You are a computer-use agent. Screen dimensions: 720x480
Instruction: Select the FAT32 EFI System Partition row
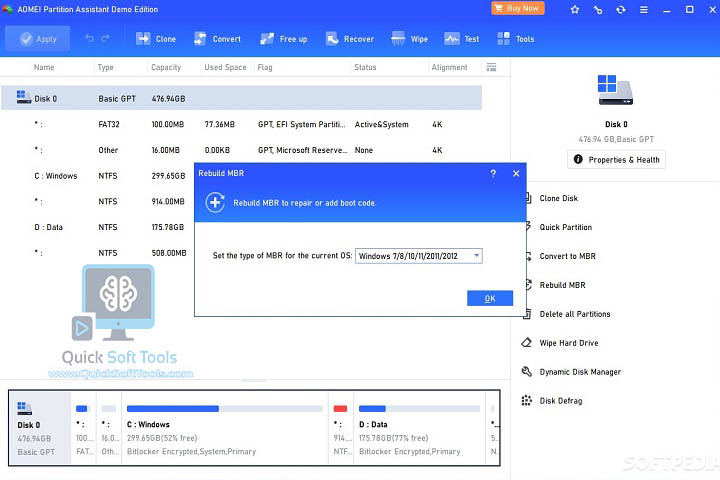pos(242,124)
